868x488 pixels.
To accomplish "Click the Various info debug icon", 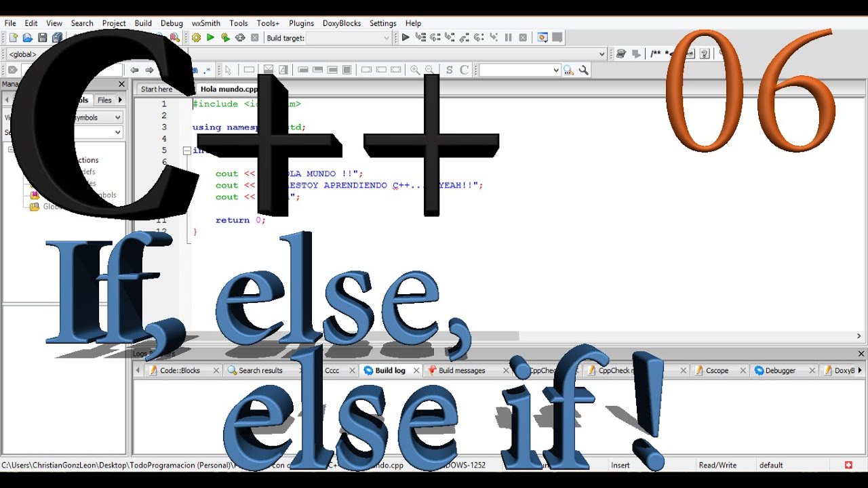I will pos(557,38).
